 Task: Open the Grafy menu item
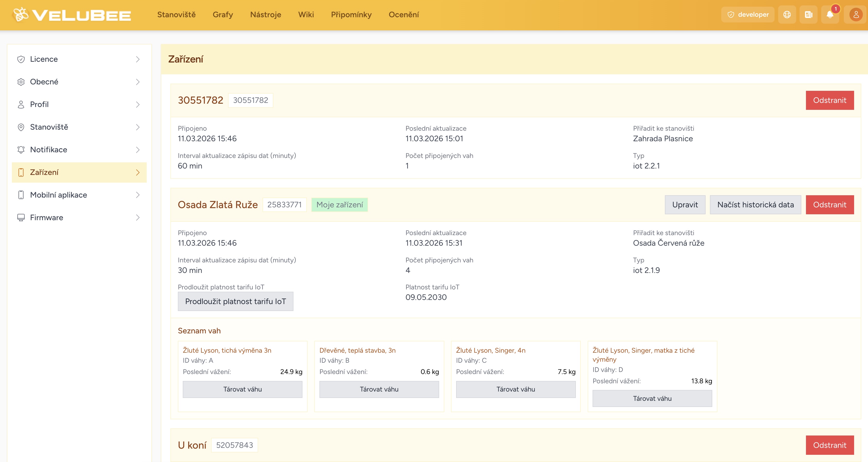click(223, 14)
